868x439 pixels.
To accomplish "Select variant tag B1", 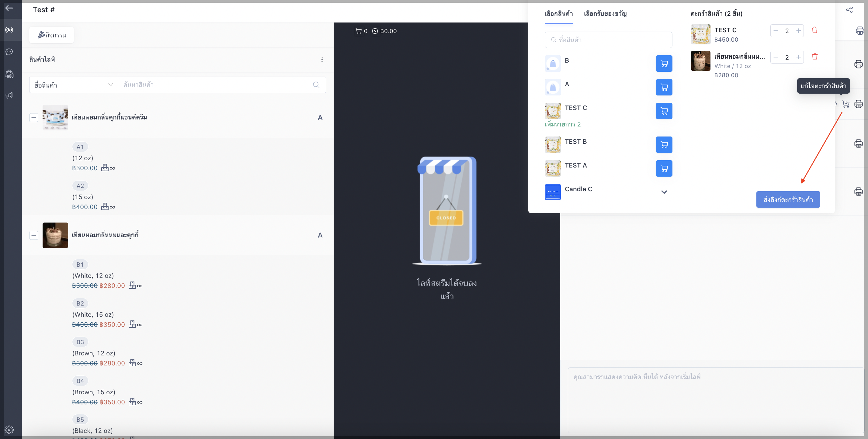I will pyautogui.click(x=80, y=264).
